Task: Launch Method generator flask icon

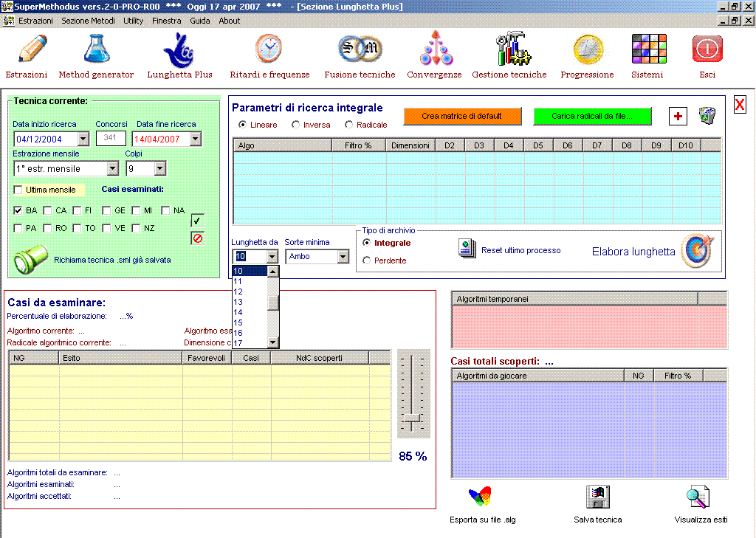Action: click(x=97, y=48)
